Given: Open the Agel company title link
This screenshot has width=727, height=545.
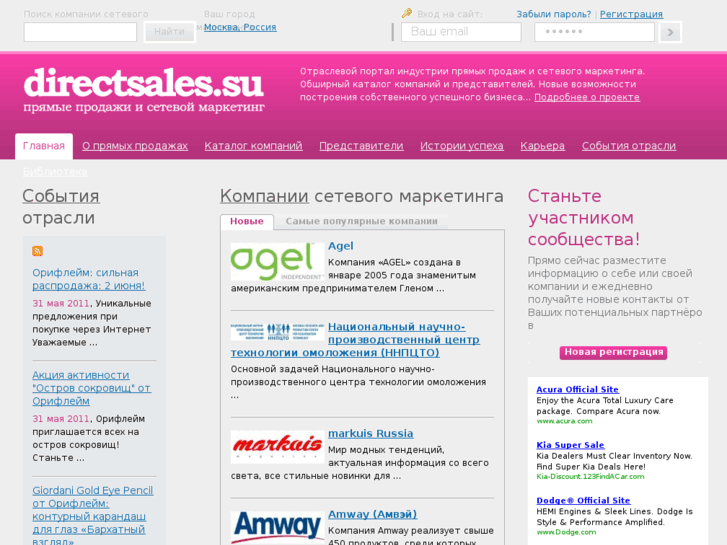Looking at the screenshot, I should pos(340,246).
